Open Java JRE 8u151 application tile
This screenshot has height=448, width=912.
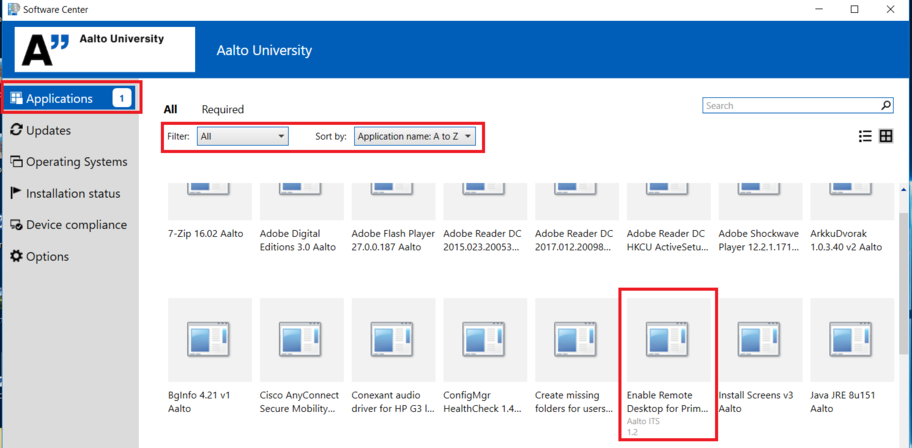pos(852,340)
